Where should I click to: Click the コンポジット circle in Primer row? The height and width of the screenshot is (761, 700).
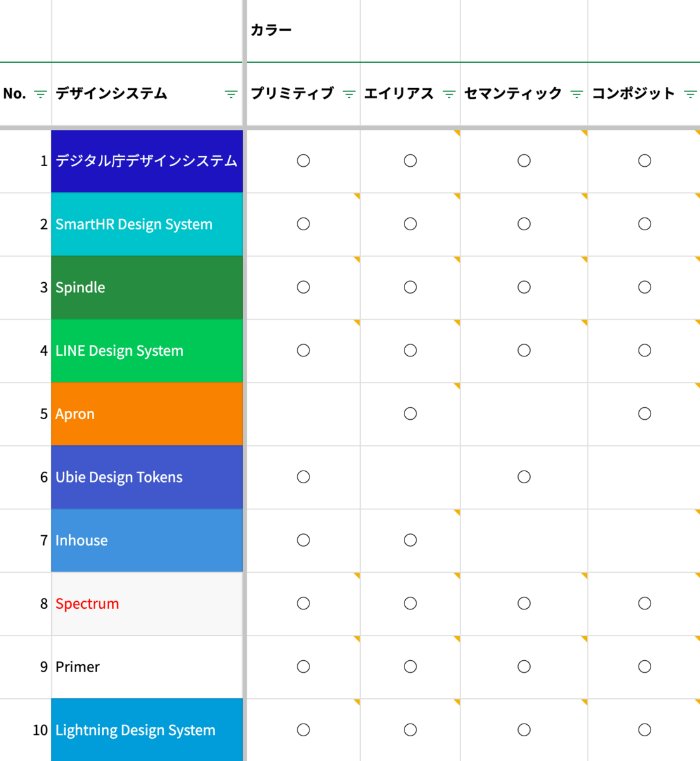(x=645, y=667)
